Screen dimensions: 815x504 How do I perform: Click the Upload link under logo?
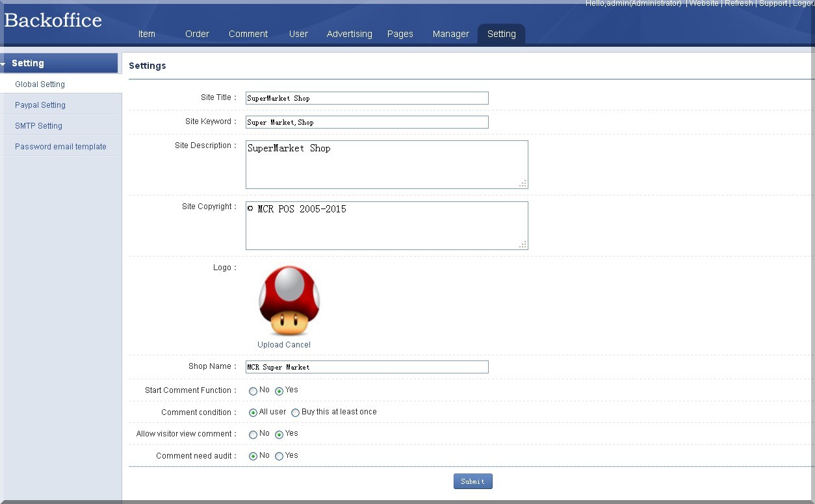tap(270, 345)
